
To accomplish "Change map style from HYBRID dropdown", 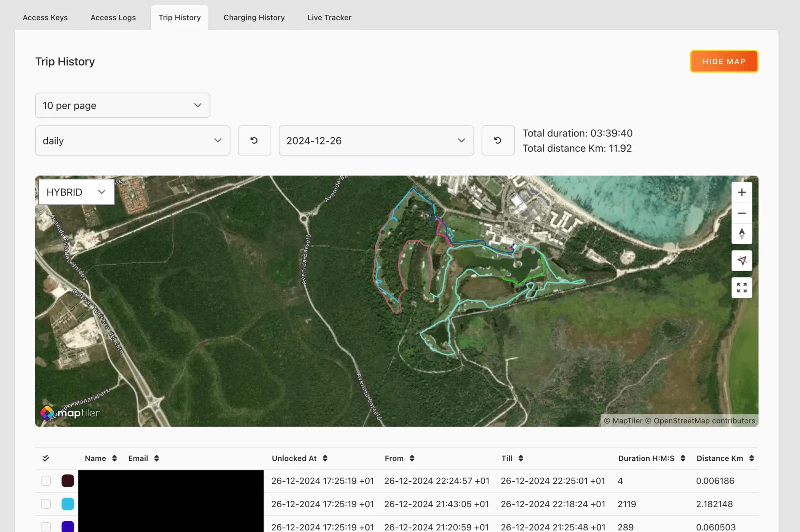I will [76, 192].
